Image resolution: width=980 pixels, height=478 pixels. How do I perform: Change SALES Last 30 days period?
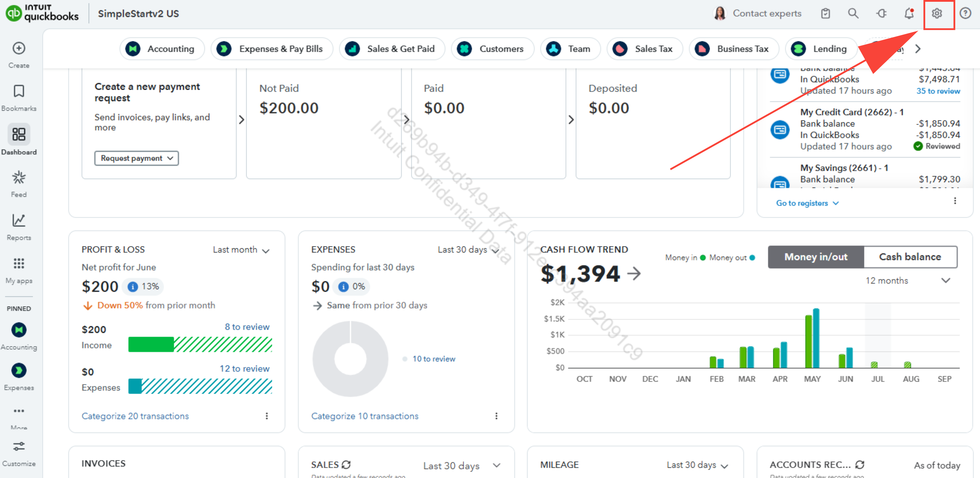(462, 466)
